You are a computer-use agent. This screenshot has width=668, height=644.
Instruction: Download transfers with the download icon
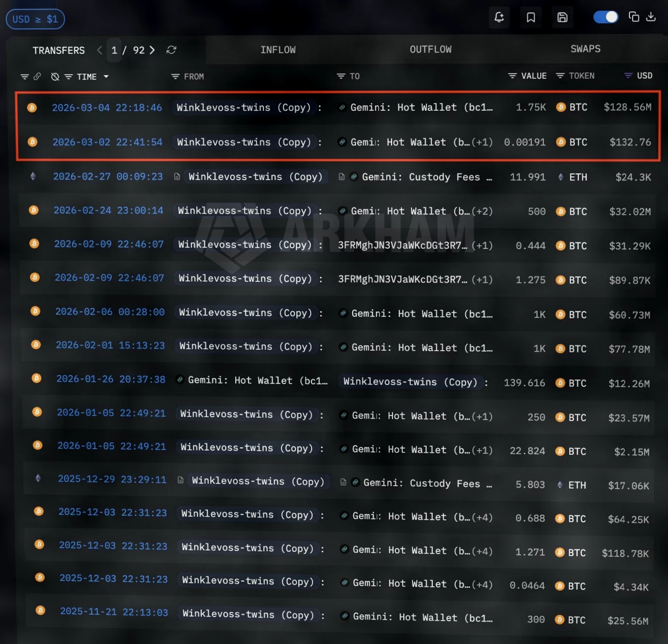[x=651, y=17]
